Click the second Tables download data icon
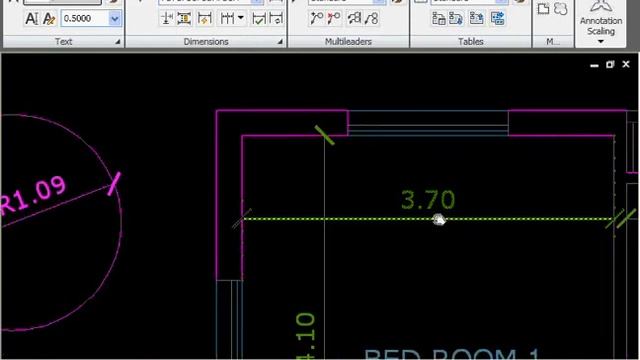The width and height of the screenshot is (640, 360). 456,18
